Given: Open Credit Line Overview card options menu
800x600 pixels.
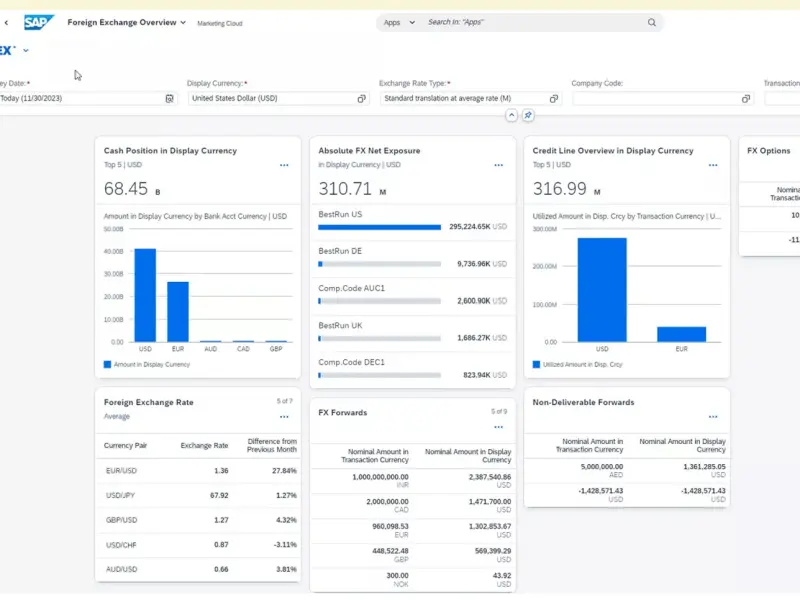Looking at the screenshot, I should [713, 165].
